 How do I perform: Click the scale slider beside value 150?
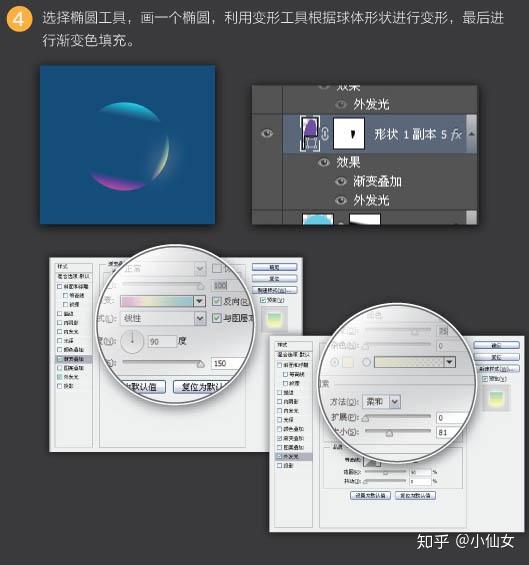click(164, 363)
